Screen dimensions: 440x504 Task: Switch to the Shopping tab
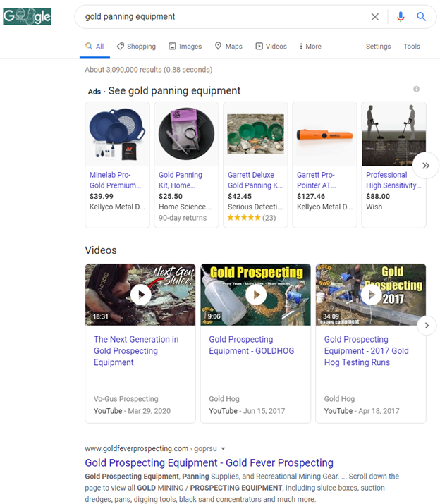(136, 47)
